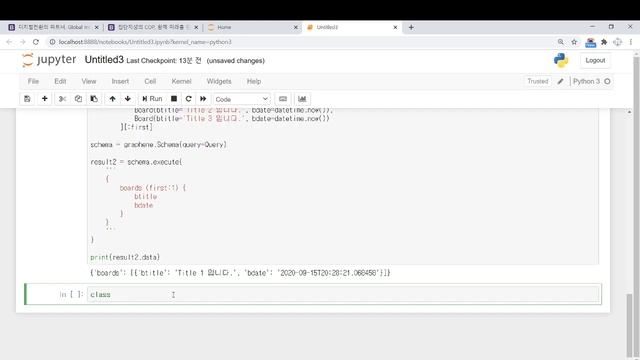
Task: Restart kernel and run all cells icon
Action: tap(203, 99)
